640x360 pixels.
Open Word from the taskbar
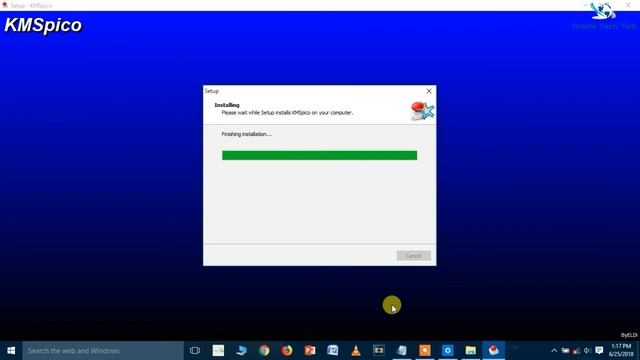pos(333,351)
